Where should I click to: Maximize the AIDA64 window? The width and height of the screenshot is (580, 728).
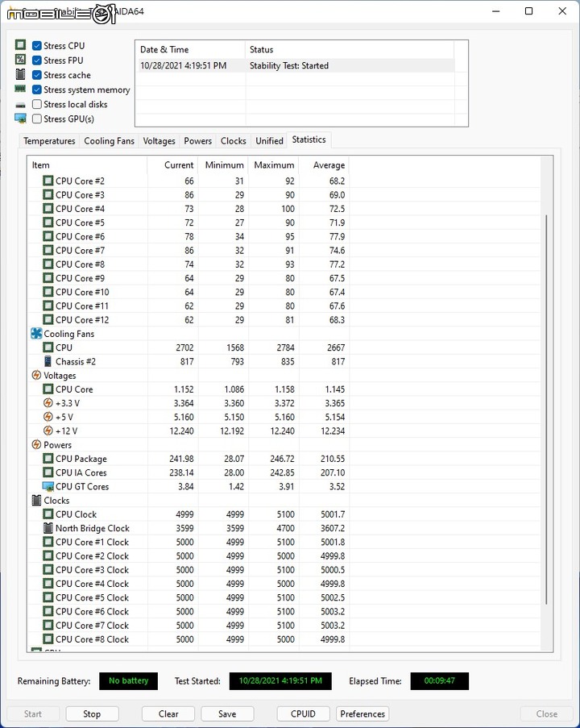(528, 10)
